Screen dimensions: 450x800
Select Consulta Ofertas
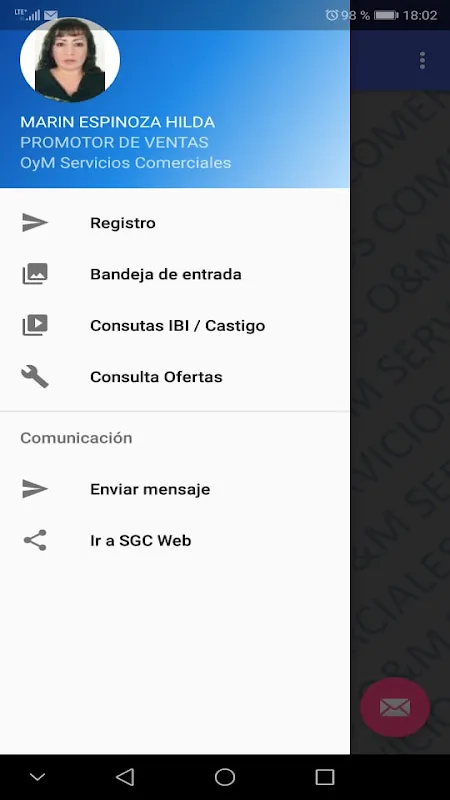click(175, 377)
